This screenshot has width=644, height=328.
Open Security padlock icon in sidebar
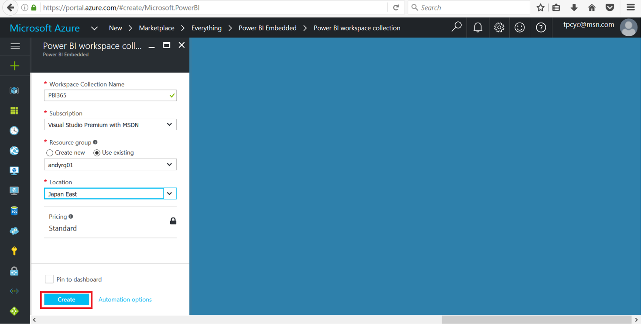pyautogui.click(x=14, y=271)
